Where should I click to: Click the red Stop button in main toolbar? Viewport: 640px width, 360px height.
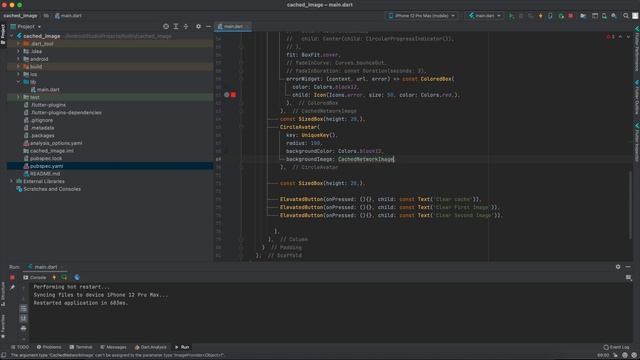tap(571, 16)
